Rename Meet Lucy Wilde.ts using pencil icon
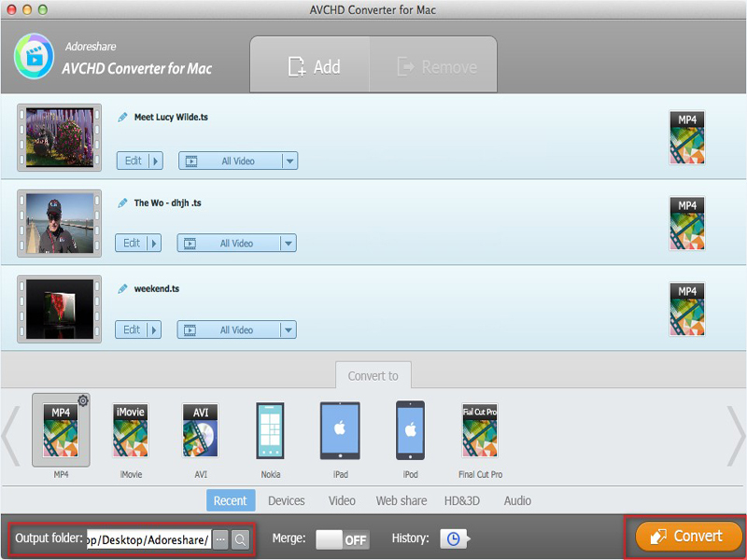Image resolution: width=747 pixels, height=560 pixels. (x=123, y=118)
